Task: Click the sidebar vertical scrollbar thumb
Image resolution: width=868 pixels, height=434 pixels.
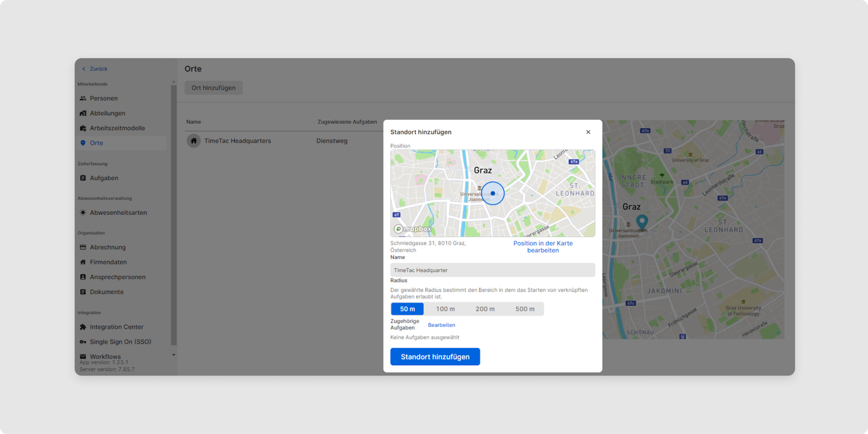Action: 174,215
